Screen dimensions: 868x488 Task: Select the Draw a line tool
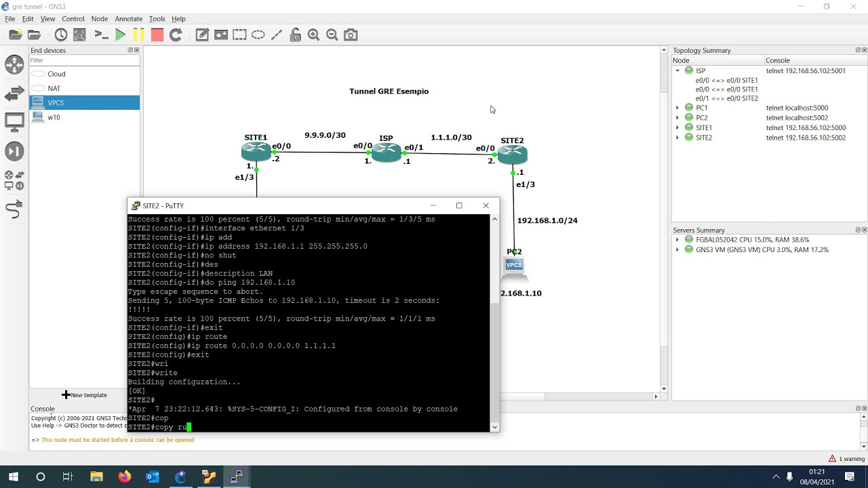coord(276,35)
